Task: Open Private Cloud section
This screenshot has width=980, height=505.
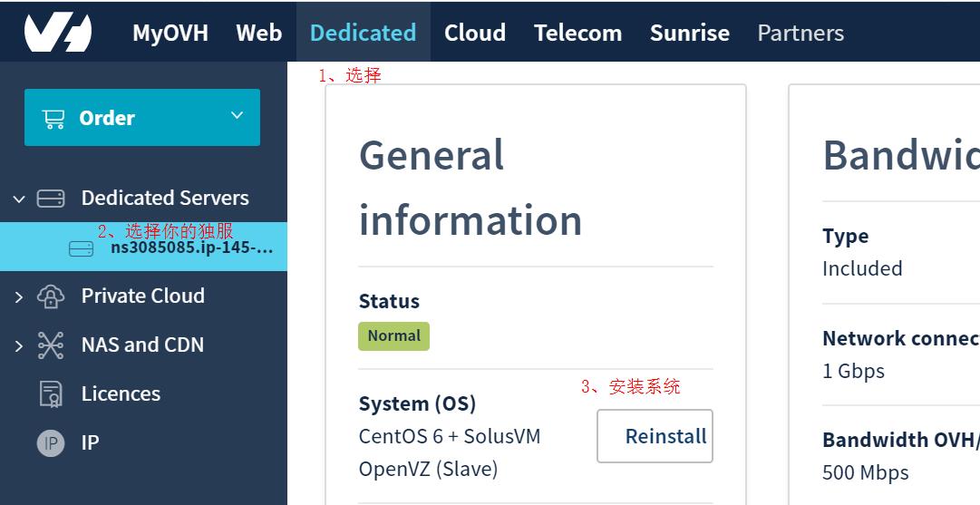Action: [x=142, y=296]
